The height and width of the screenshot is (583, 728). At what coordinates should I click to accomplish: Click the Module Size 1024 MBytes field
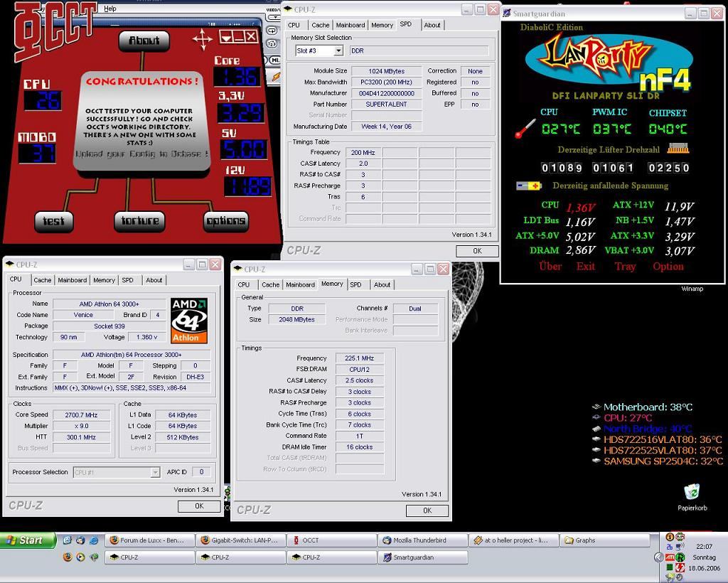[x=386, y=71]
